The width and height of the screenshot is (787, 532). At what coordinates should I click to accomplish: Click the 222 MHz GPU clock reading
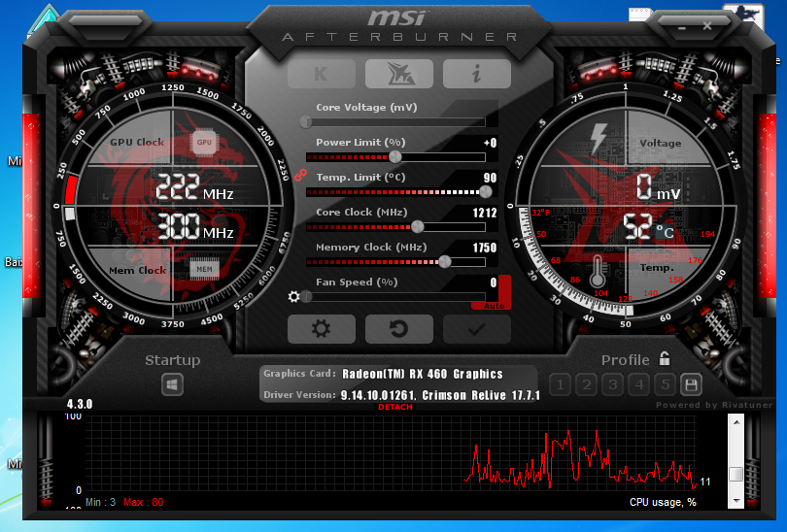[x=194, y=188]
